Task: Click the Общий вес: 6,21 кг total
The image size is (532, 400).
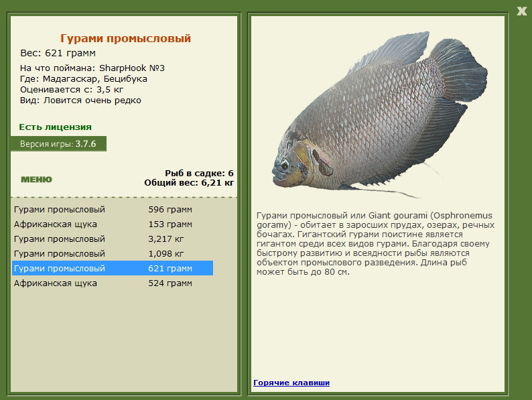Action: coord(189,183)
